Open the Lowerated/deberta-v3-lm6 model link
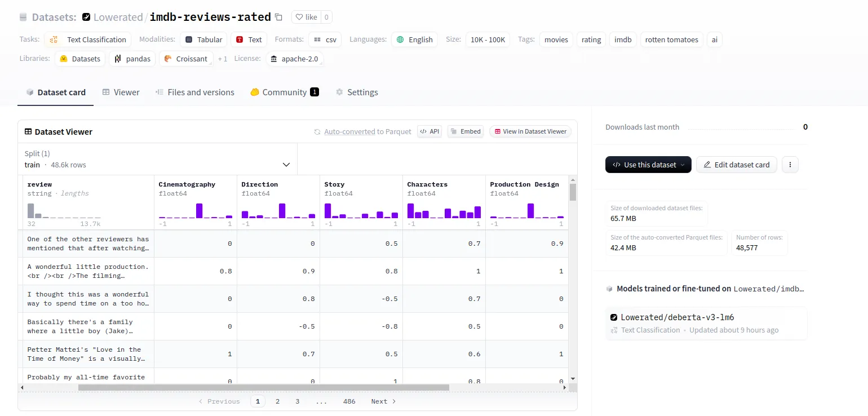The image size is (868, 416). (706, 324)
